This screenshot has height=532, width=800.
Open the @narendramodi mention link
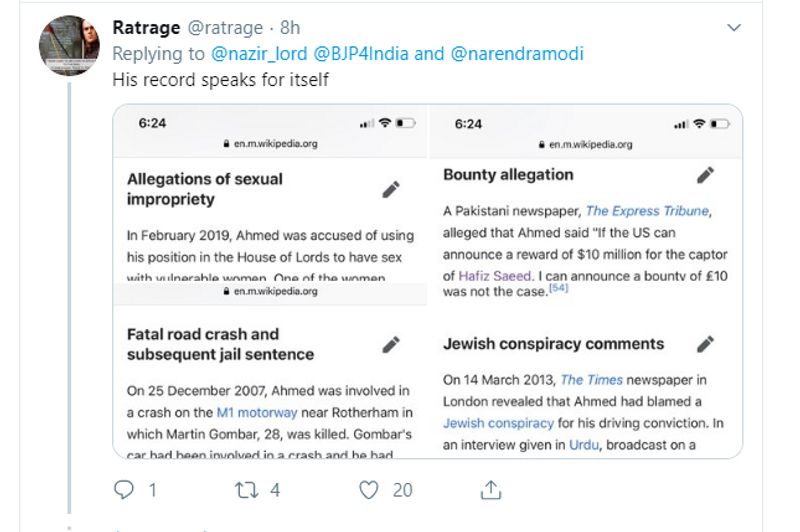coord(516,53)
